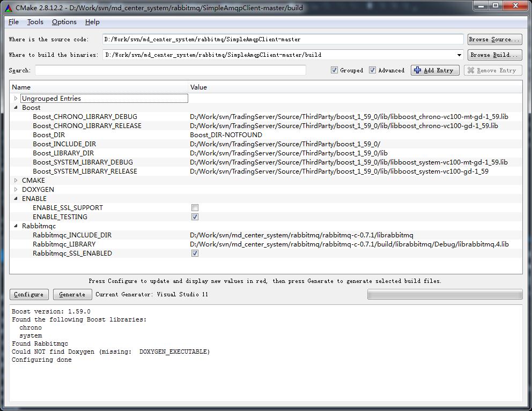This screenshot has height=411, width=532.
Task: Maximize the CMake window
Action: [x=496, y=6]
